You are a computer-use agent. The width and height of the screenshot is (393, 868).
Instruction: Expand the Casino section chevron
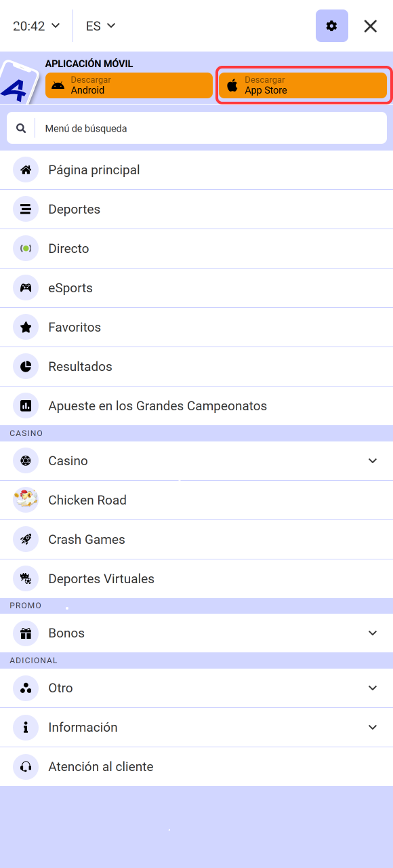pyautogui.click(x=372, y=460)
